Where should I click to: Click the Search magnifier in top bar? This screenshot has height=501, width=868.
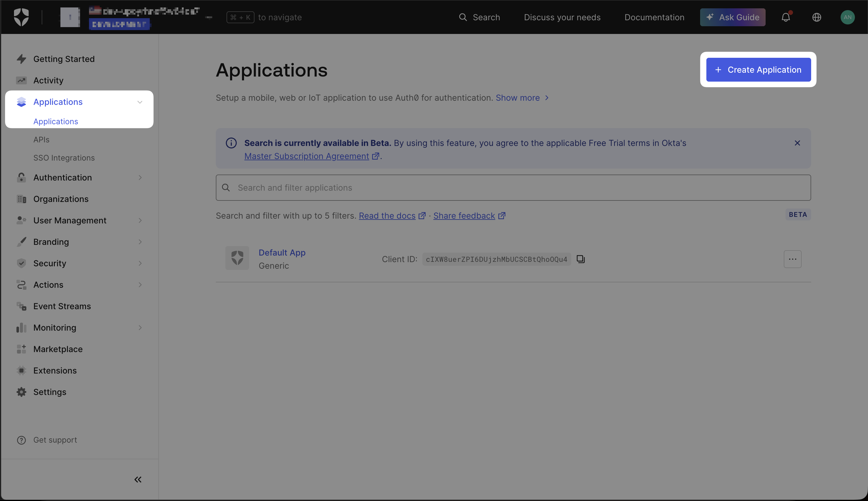coord(463,17)
